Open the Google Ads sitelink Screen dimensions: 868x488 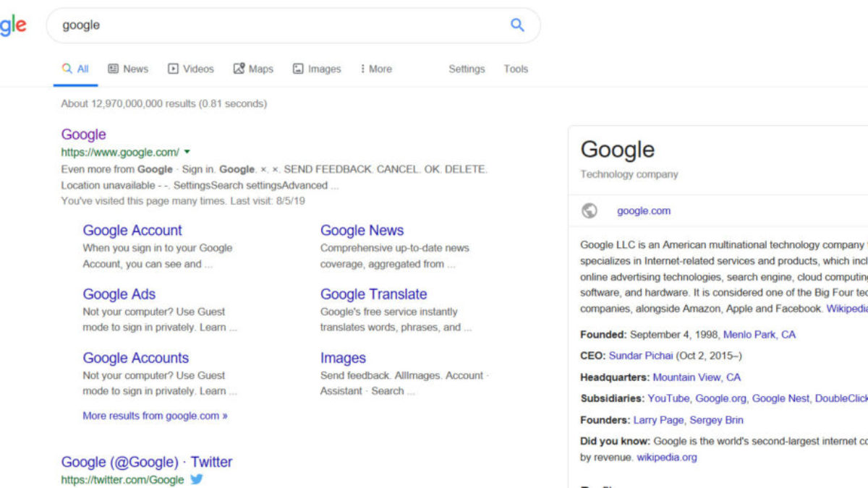119,294
